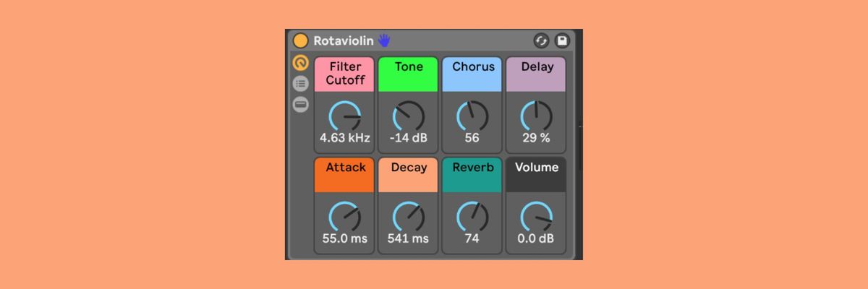Show the devices view button
Screen dimensions: 868x289
(x=300, y=105)
